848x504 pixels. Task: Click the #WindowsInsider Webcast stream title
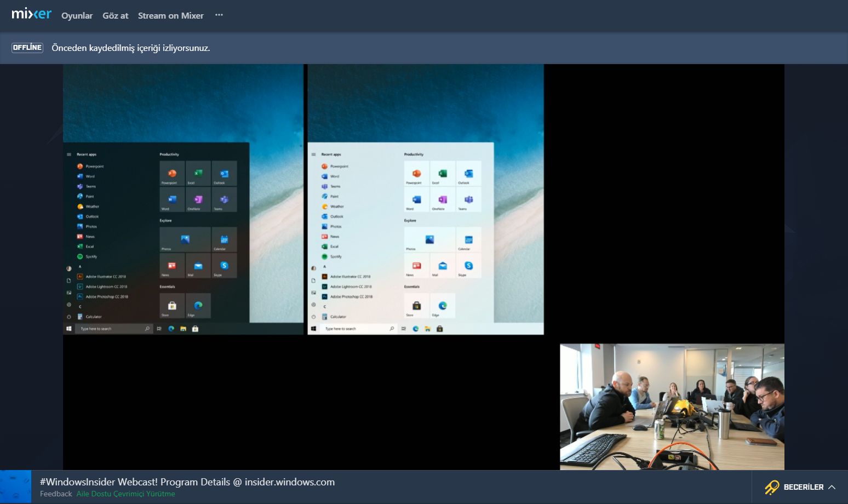tap(187, 482)
